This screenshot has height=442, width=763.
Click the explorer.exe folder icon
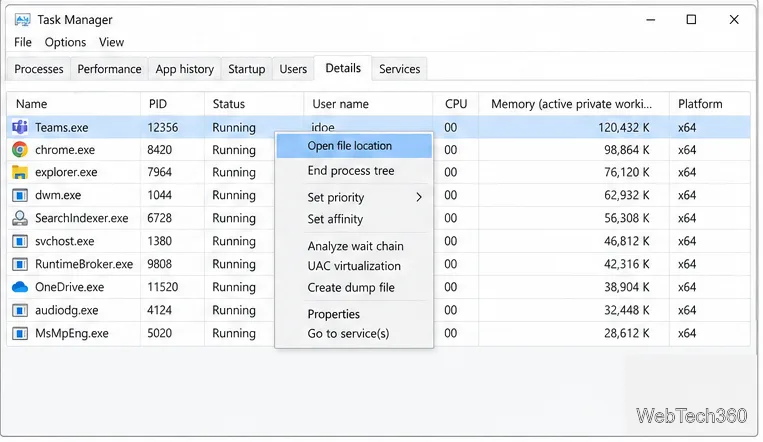click(x=19, y=172)
